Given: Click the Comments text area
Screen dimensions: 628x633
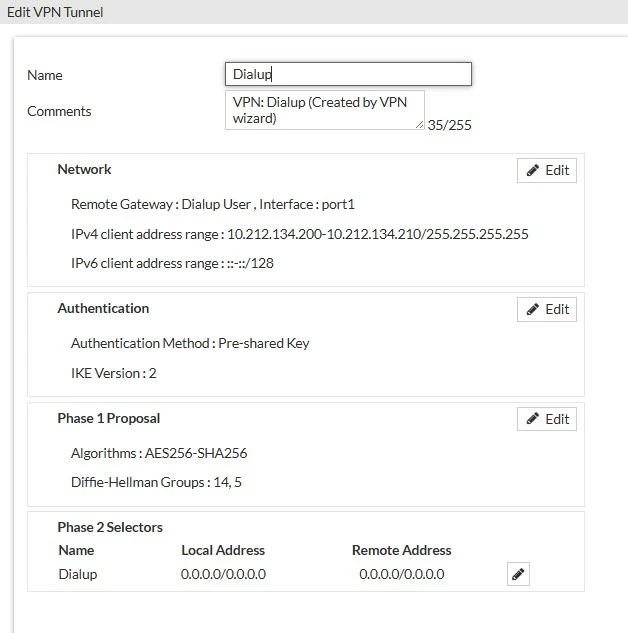Looking at the screenshot, I should click(324, 110).
